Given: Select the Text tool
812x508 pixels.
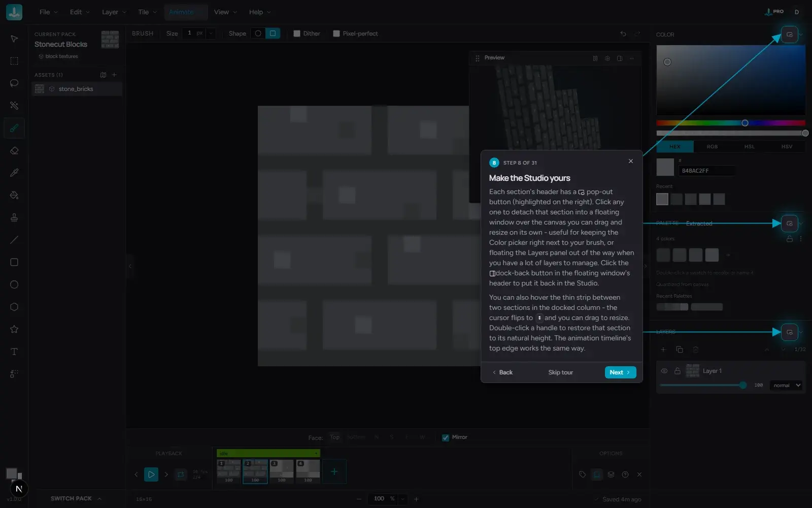Looking at the screenshot, I should [14, 352].
